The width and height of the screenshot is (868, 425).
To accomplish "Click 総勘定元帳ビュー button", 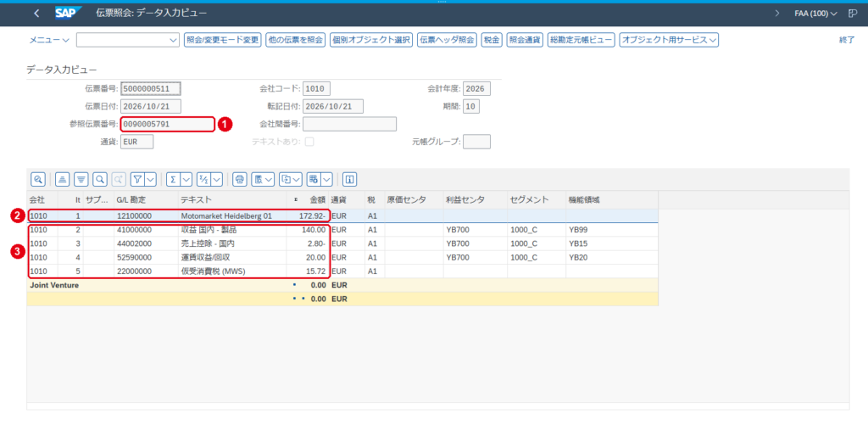I will [581, 40].
